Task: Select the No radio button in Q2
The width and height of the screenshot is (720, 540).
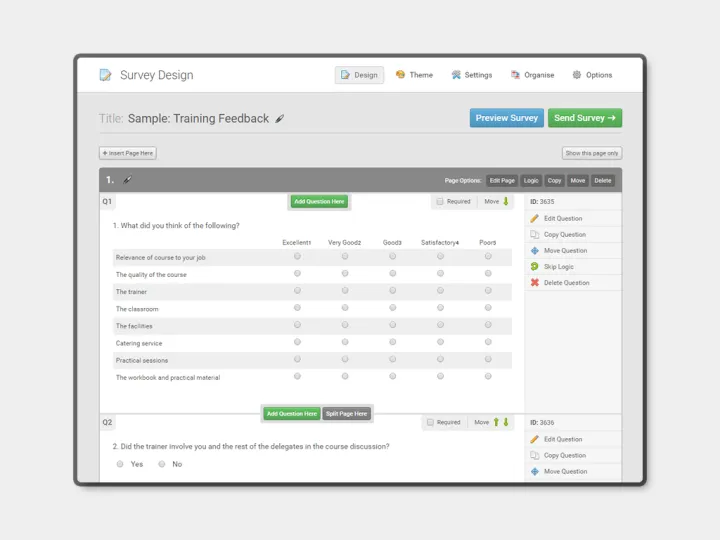Action: click(x=162, y=464)
